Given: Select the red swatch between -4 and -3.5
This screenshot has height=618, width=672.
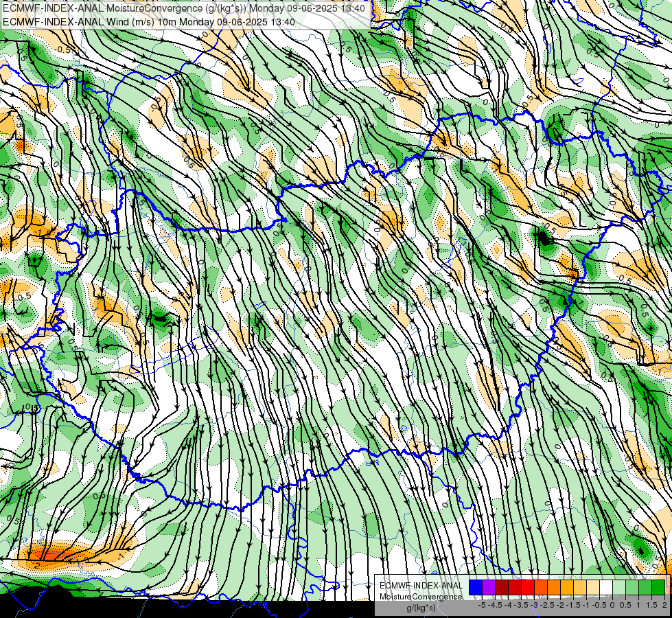Looking at the screenshot, I should pyautogui.click(x=515, y=588).
